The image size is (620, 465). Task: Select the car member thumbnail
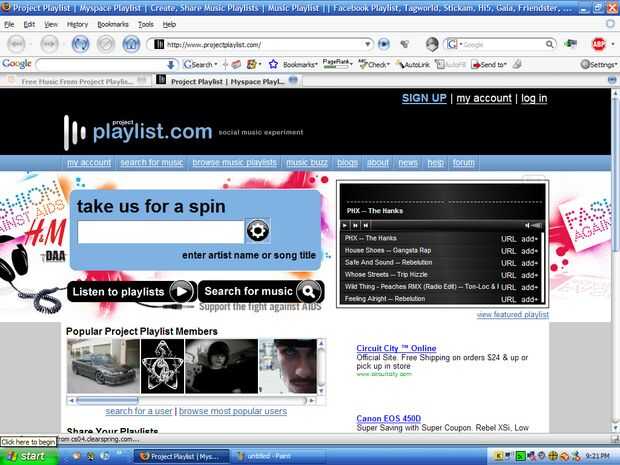pyautogui.click(x=103, y=366)
